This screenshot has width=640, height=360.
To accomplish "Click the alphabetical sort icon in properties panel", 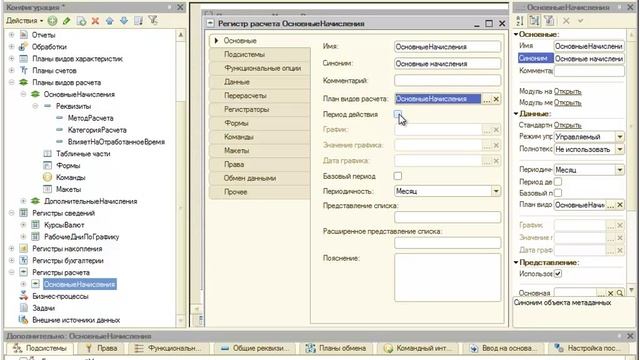I will pos(520,20).
